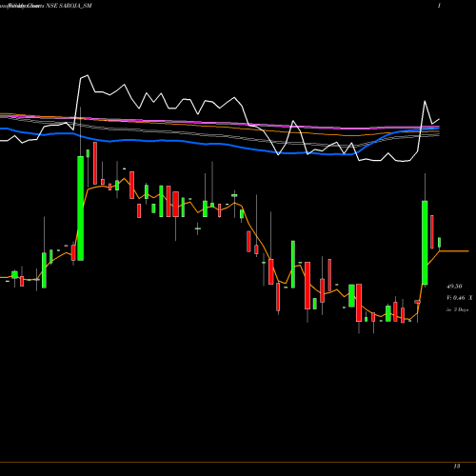Click the highest peak of the white line
This screenshot has height=476, width=476.
(87, 75)
